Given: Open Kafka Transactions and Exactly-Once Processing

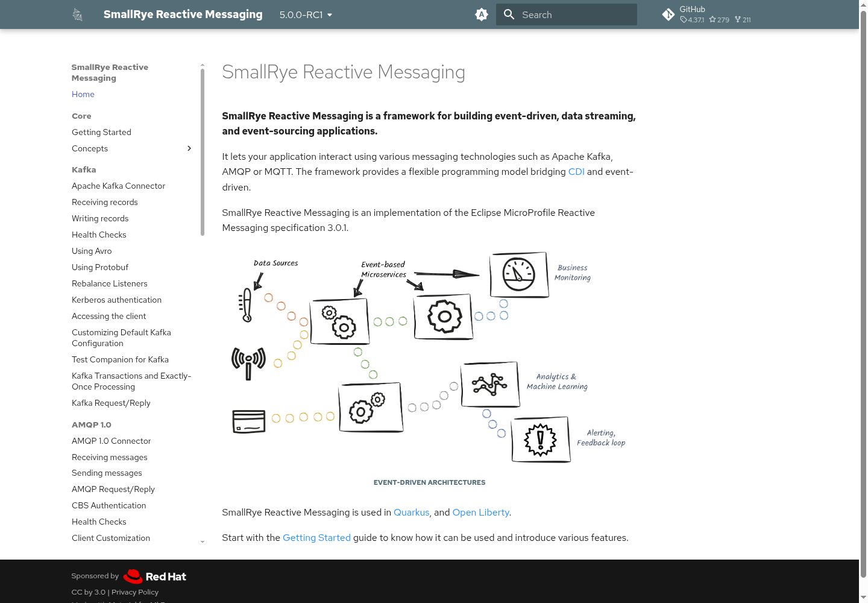Looking at the screenshot, I should [x=131, y=381].
